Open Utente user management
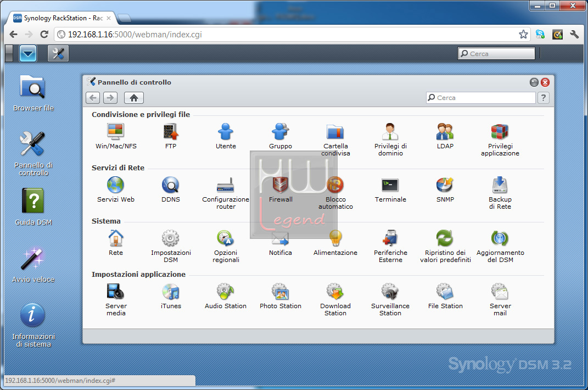 [226, 136]
